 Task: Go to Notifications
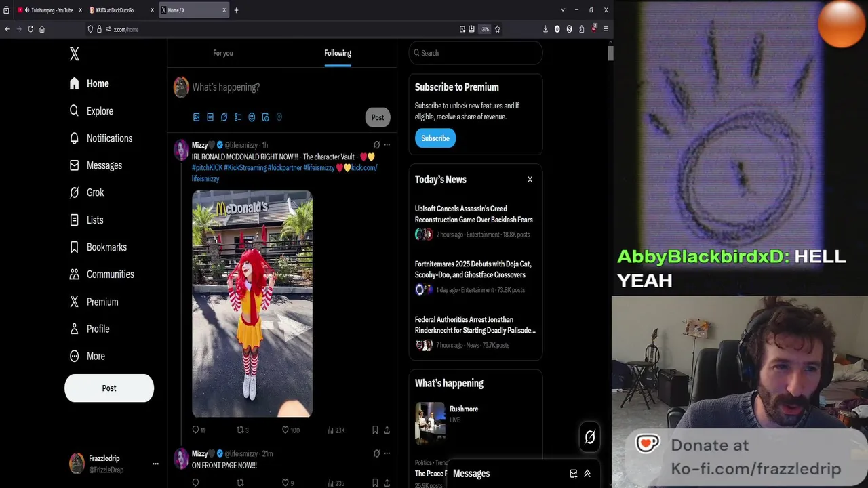pyautogui.click(x=100, y=138)
